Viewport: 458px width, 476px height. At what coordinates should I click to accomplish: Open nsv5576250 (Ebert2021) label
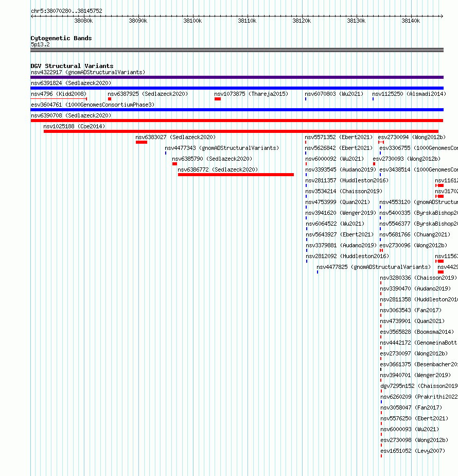pyautogui.click(x=414, y=419)
